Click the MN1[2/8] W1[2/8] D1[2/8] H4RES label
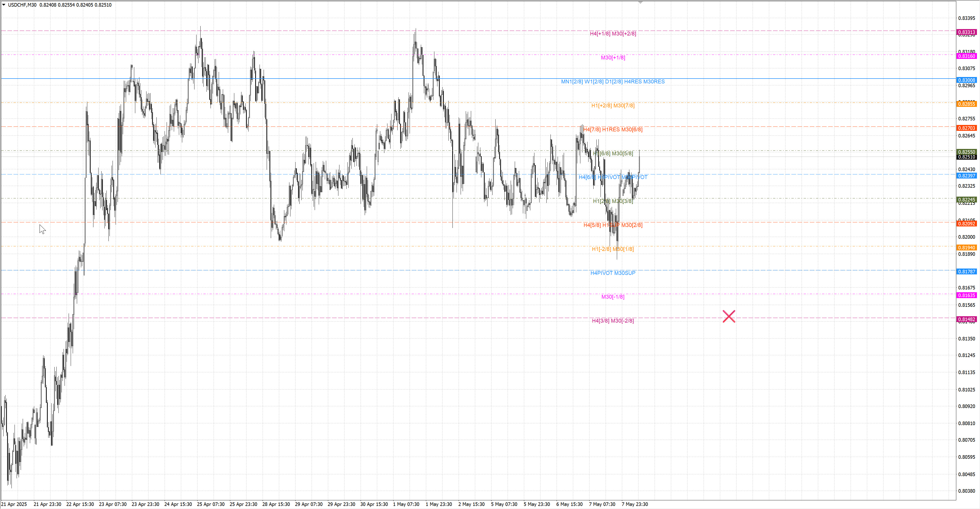 tap(612, 81)
